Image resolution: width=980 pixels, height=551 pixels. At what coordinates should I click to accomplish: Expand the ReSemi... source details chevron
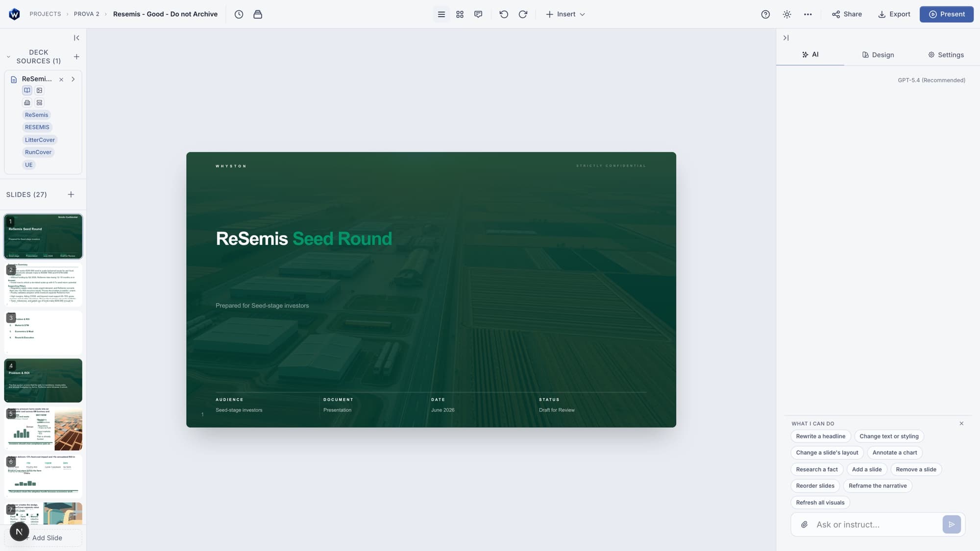(73, 79)
